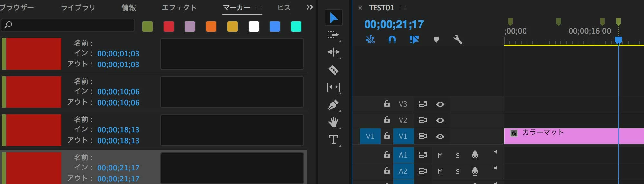Toggle sync lock on V2 track
This screenshot has width=644, height=184.
click(x=423, y=120)
